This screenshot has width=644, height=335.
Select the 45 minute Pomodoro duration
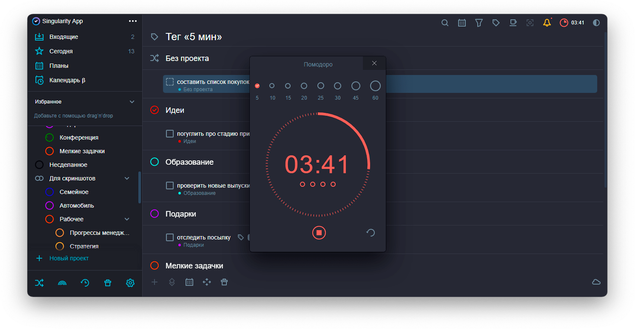pyautogui.click(x=355, y=86)
